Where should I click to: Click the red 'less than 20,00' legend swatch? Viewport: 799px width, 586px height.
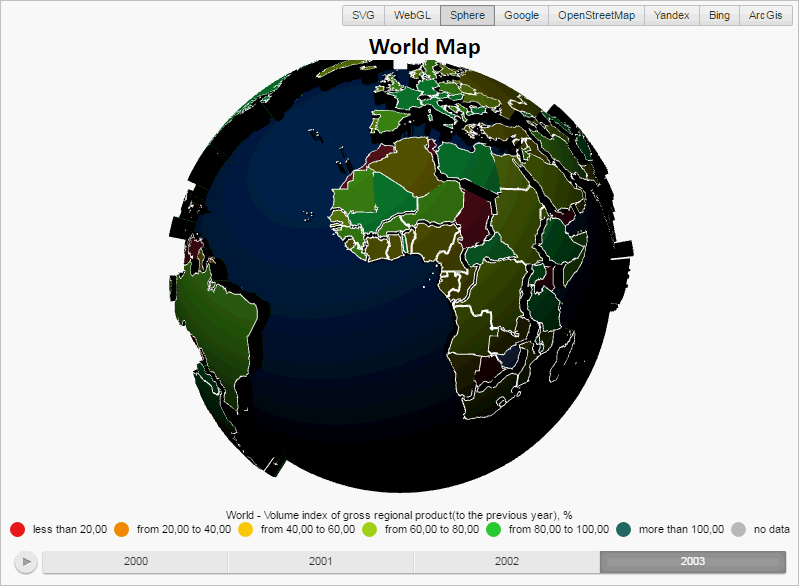(x=17, y=529)
